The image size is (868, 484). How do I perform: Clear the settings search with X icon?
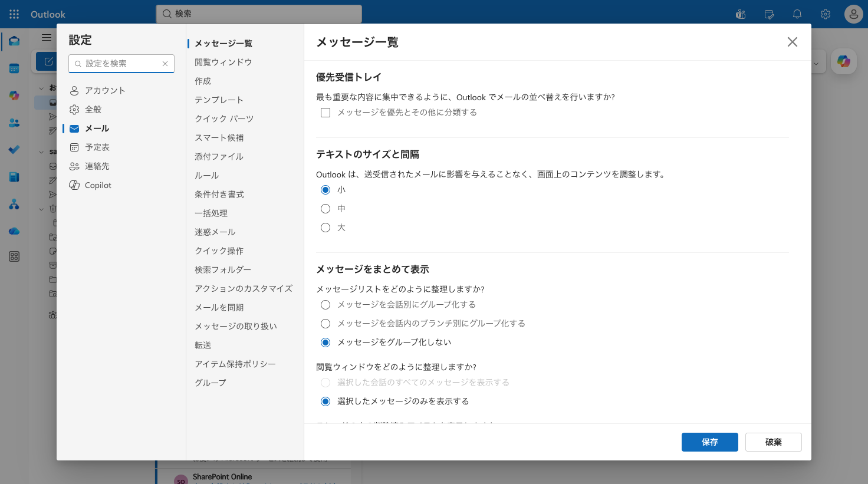(165, 64)
